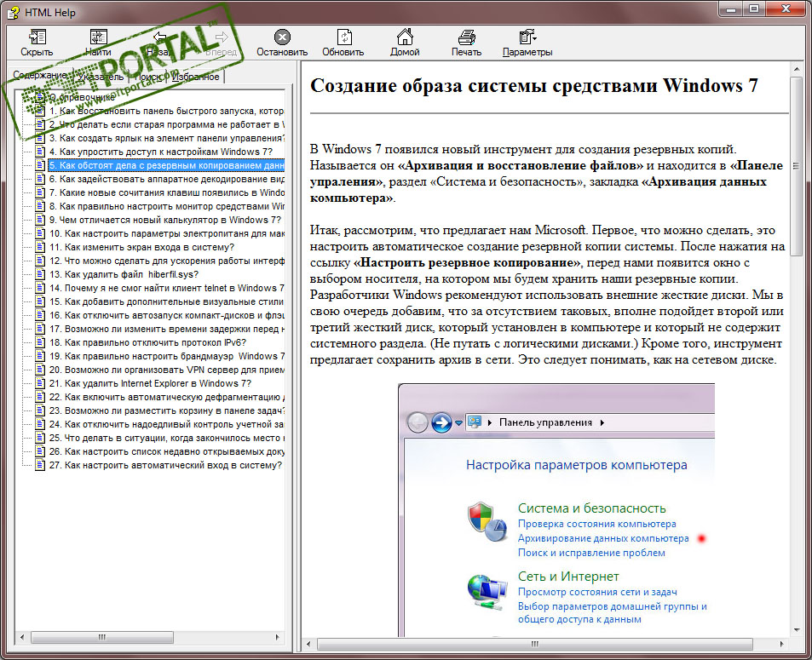Open topic 12 about ускорения работы интерфейса

click(166, 261)
